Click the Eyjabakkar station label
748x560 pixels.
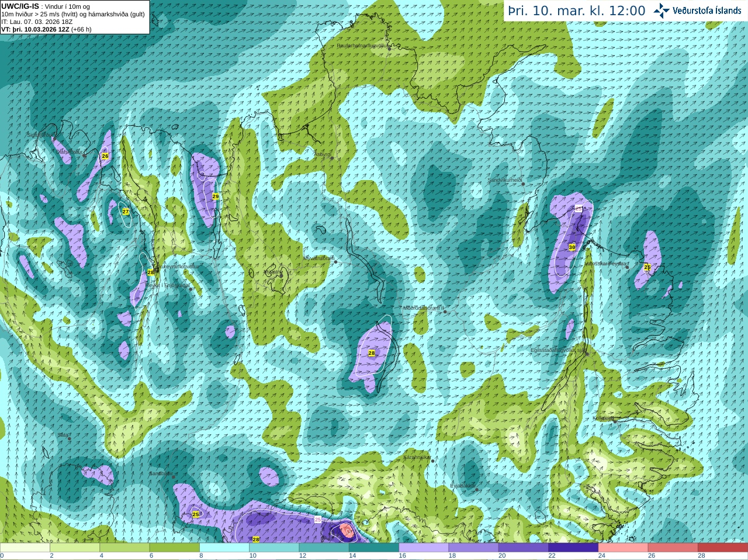(462, 485)
